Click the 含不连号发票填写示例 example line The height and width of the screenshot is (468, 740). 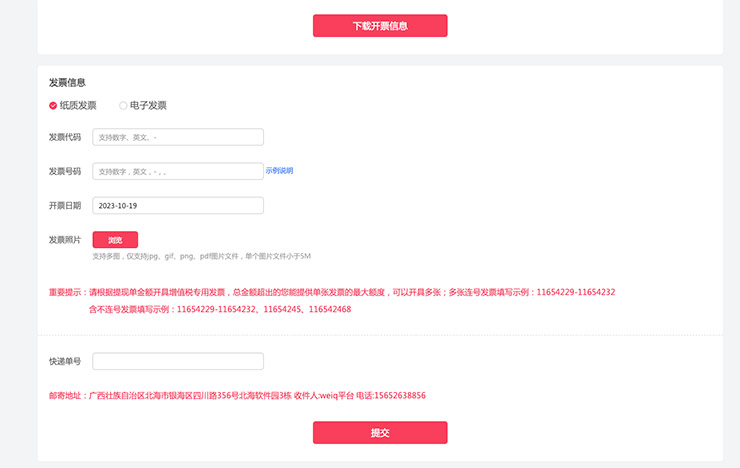220,309
